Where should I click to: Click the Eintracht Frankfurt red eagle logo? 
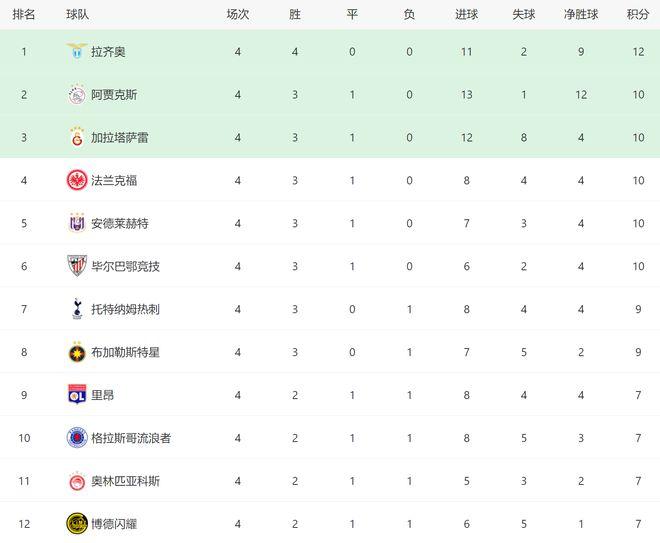(x=77, y=180)
